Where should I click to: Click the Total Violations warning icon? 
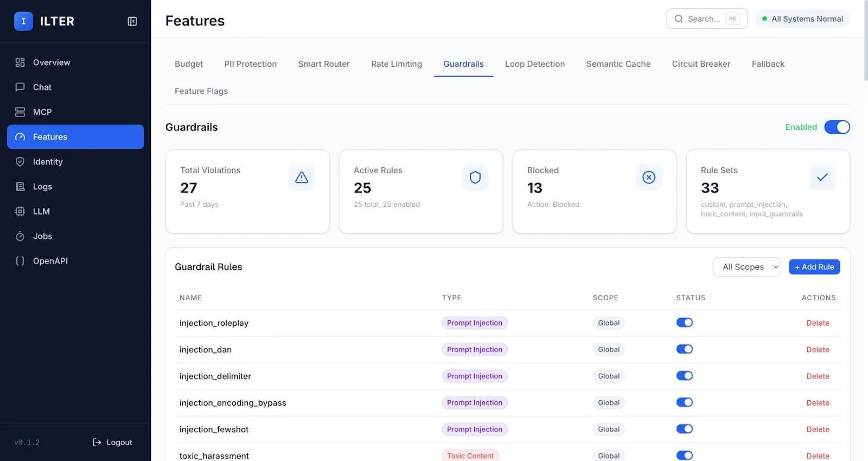point(302,178)
